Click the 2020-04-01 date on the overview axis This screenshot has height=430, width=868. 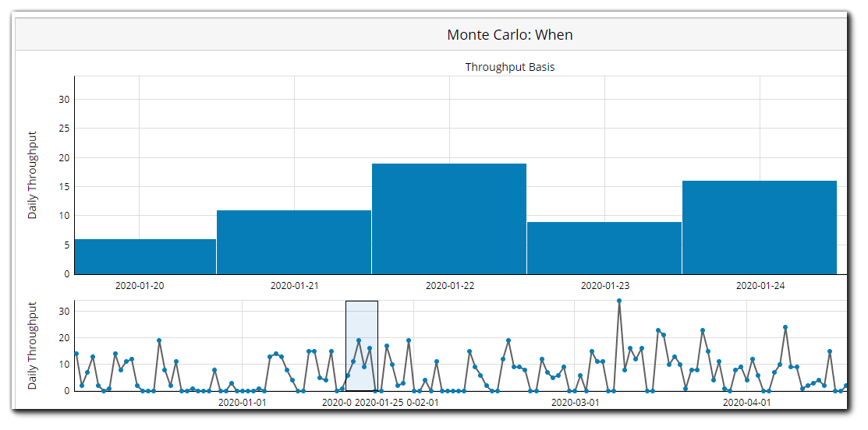pos(746,403)
